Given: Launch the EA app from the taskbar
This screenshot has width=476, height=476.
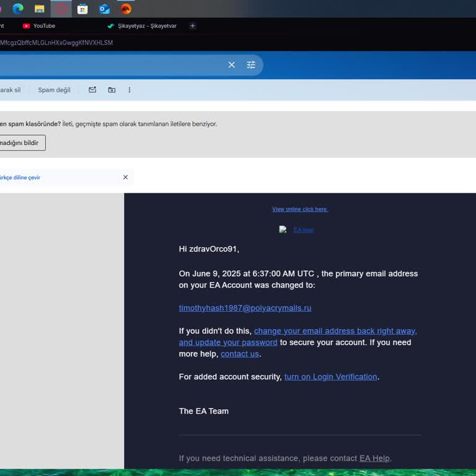Looking at the screenshot, I should click(126, 9).
